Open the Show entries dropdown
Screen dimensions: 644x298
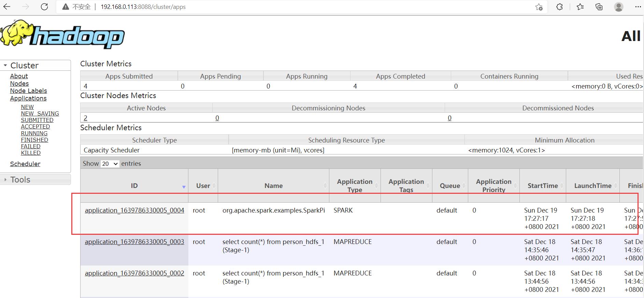[x=110, y=164]
